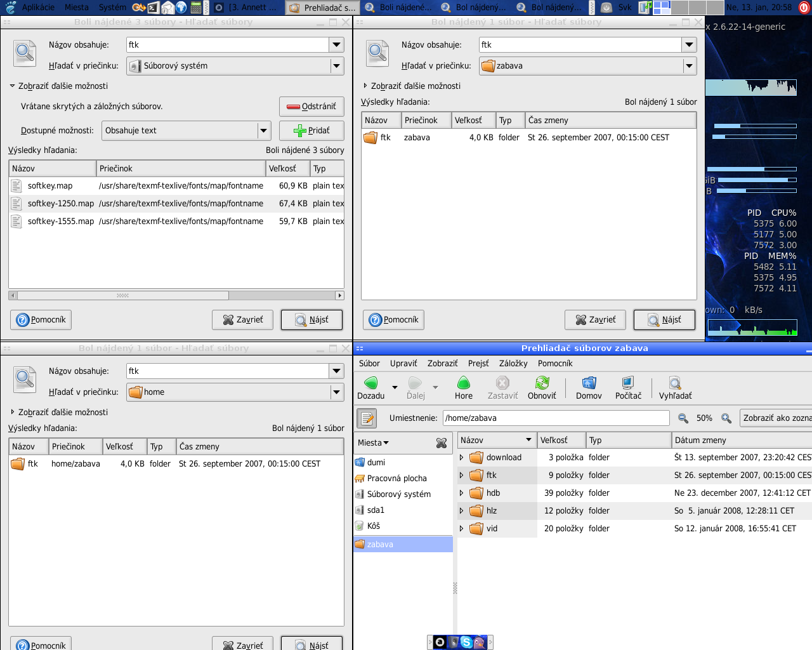Open the Miesta sidebar selector dropdown

tap(374, 443)
